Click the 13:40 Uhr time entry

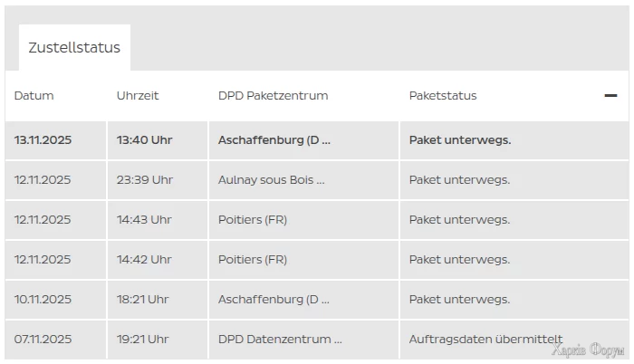144,140
